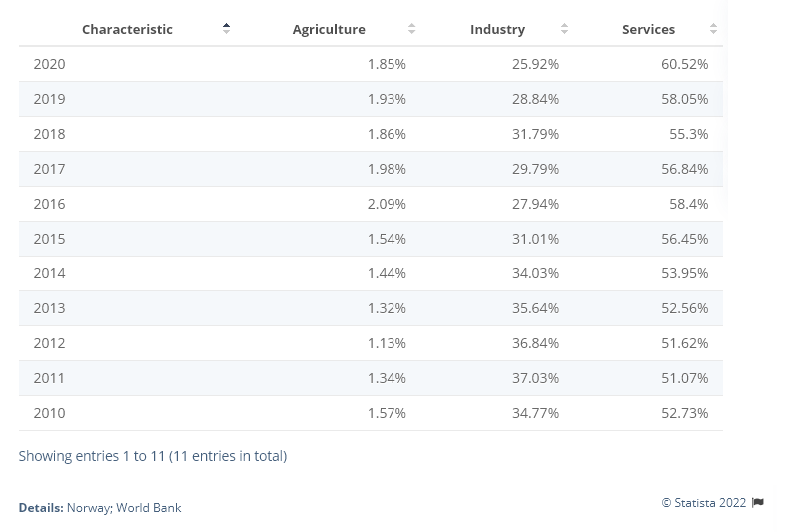Select the 1.34% agriculture value

[387, 378]
